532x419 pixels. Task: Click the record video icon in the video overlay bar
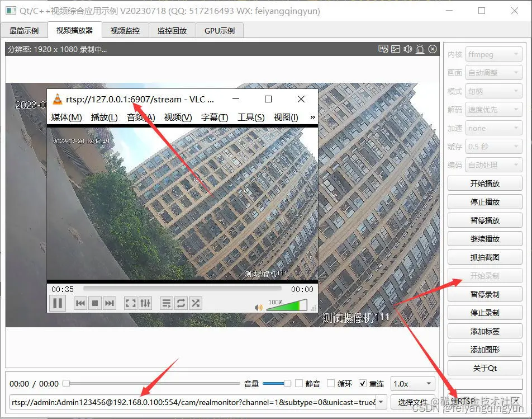click(x=383, y=49)
